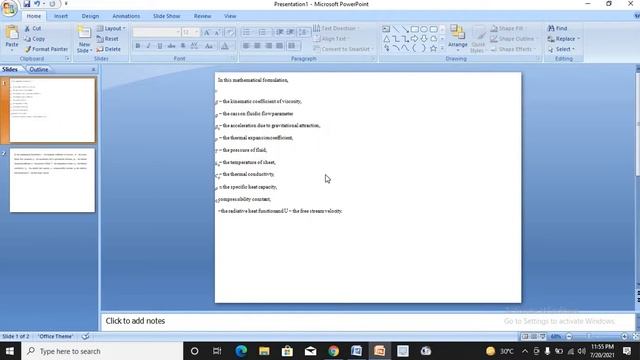Open the Design ribbon tab
Screen dimensions: 640x360
coord(90,16)
